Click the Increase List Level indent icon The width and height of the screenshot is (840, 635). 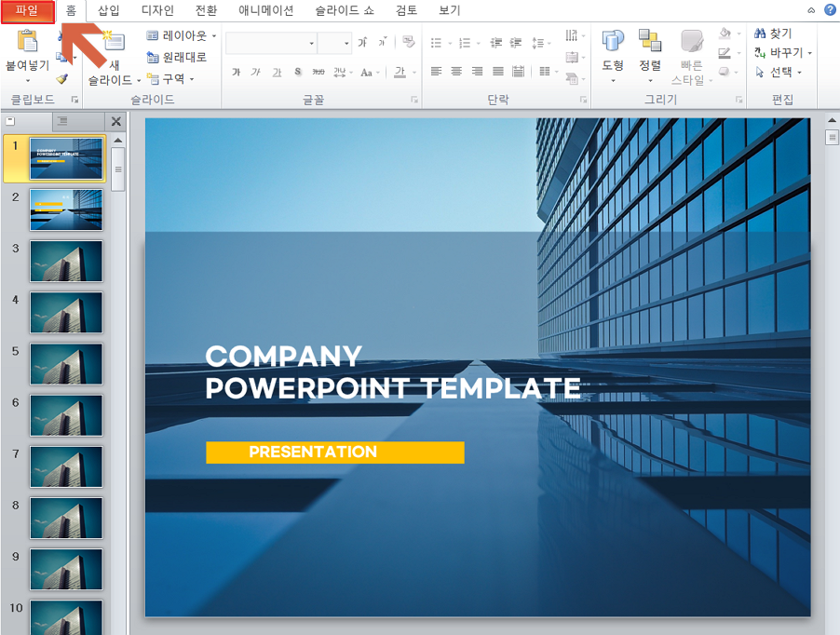516,43
